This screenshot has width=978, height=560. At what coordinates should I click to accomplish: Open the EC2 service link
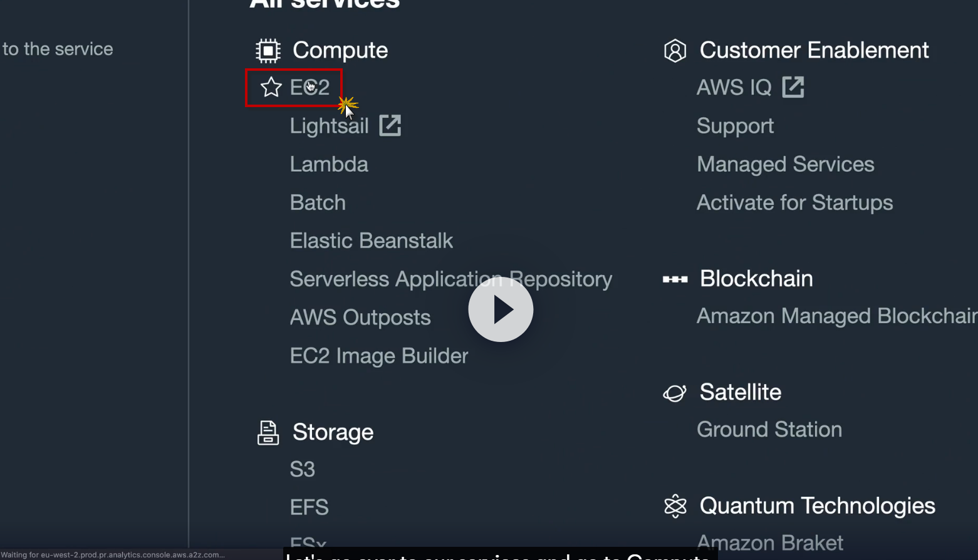(x=310, y=87)
